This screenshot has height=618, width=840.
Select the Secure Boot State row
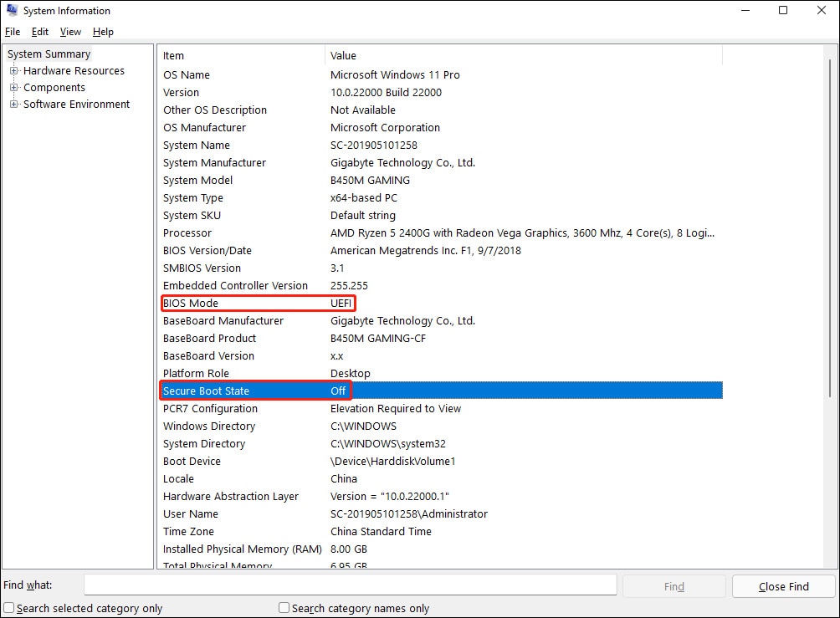click(x=441, y=391)
